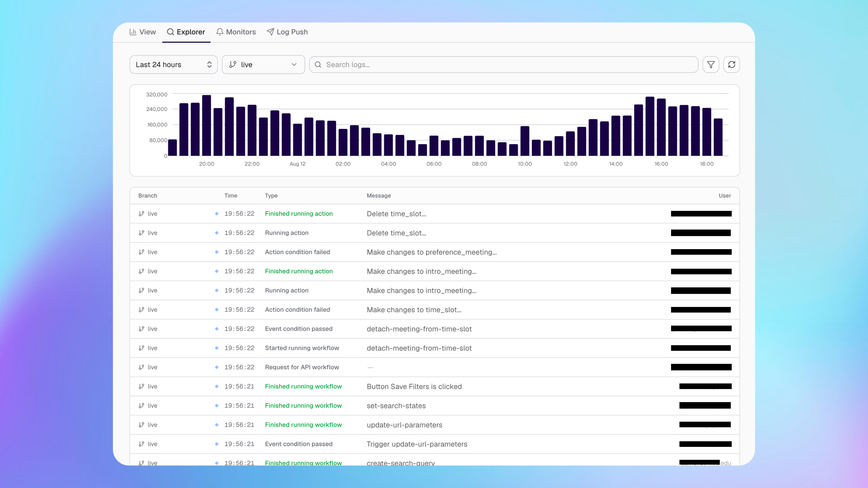Image resolution: width=868 pixels, height=488 pixels.
Task: Click the Time column header
Action: click(231, 196)
